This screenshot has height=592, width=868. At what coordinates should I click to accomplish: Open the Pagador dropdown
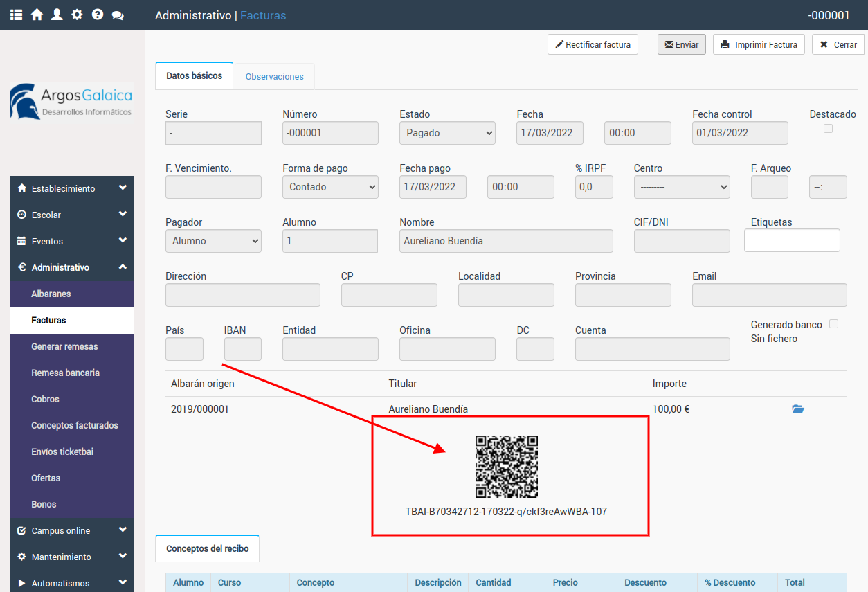213,241
